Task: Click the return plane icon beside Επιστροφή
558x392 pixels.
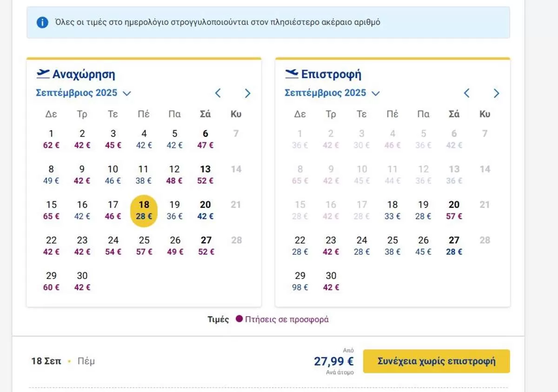Action: [292, 73]
